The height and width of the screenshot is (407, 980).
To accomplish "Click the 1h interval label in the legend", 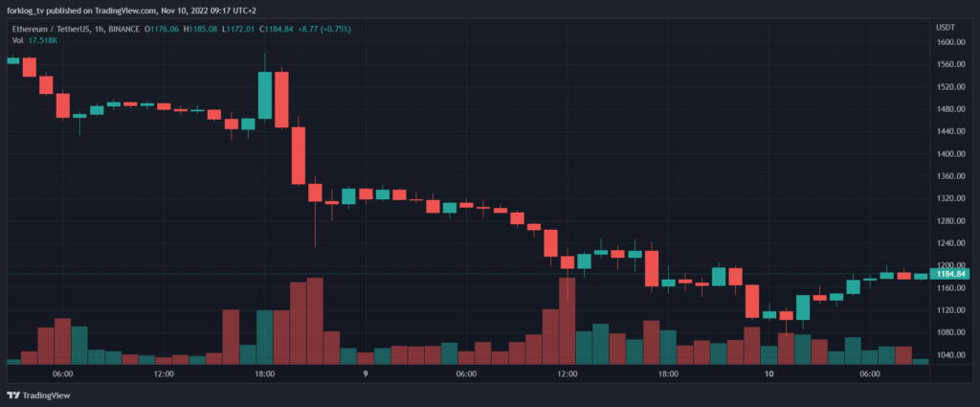I will [100, 29].
